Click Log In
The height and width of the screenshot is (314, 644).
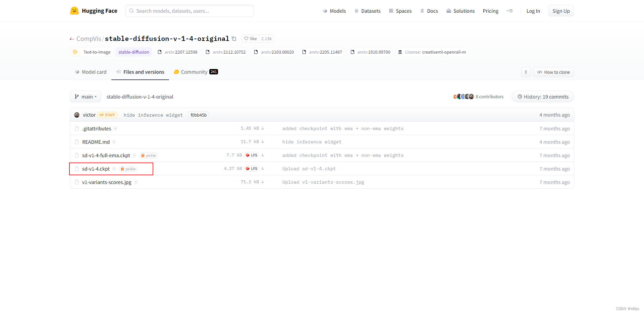click(x=533, y=11)
